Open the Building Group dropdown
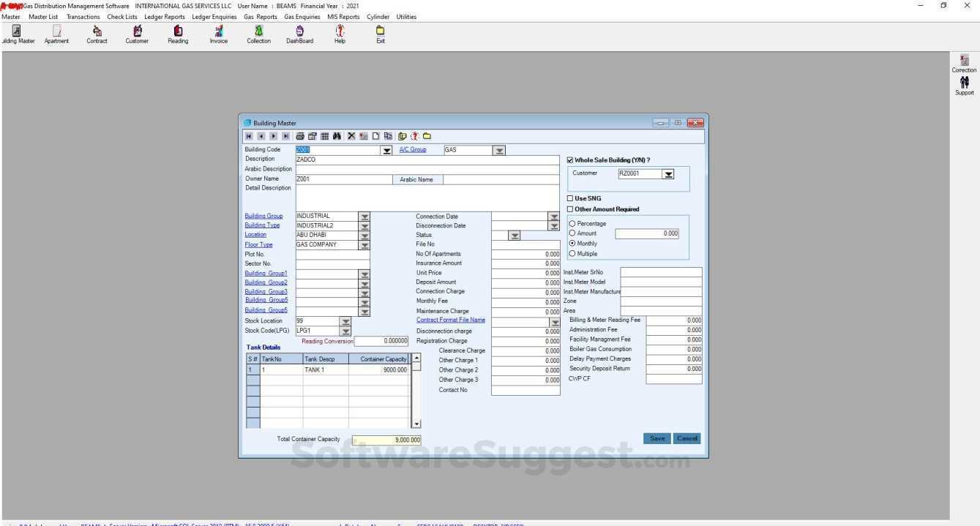Screen dimensions: 980x526 tap(364, 216)
